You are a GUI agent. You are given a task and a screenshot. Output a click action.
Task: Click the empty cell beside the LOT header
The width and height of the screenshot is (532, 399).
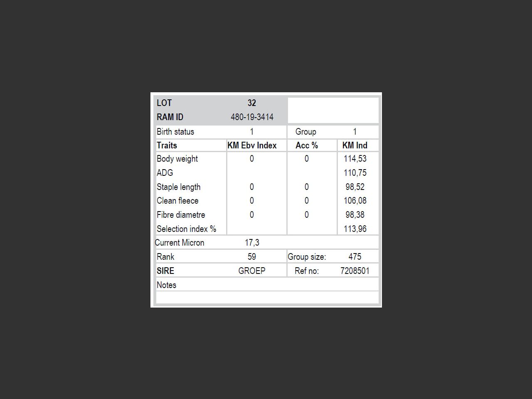click(333, 110)
